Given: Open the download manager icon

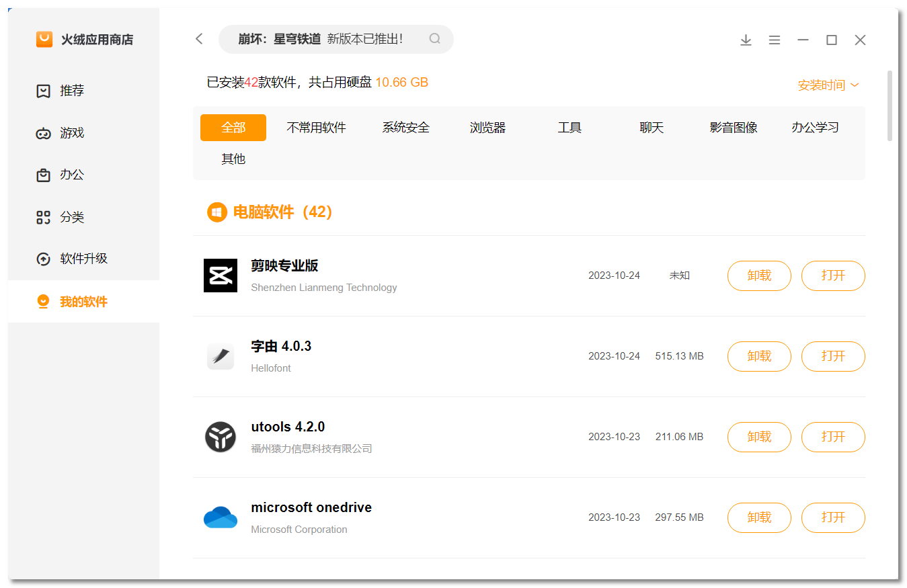Looking at the screenshot, I should tap(746, 40).
